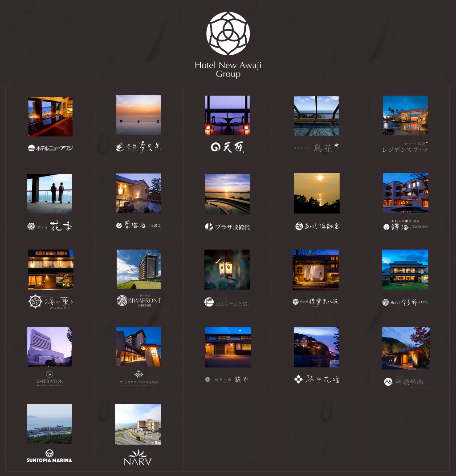Viewport: 456px width, 476px height.
Task: Click the 琴平花壇 logo
Action: coord(317,379)
